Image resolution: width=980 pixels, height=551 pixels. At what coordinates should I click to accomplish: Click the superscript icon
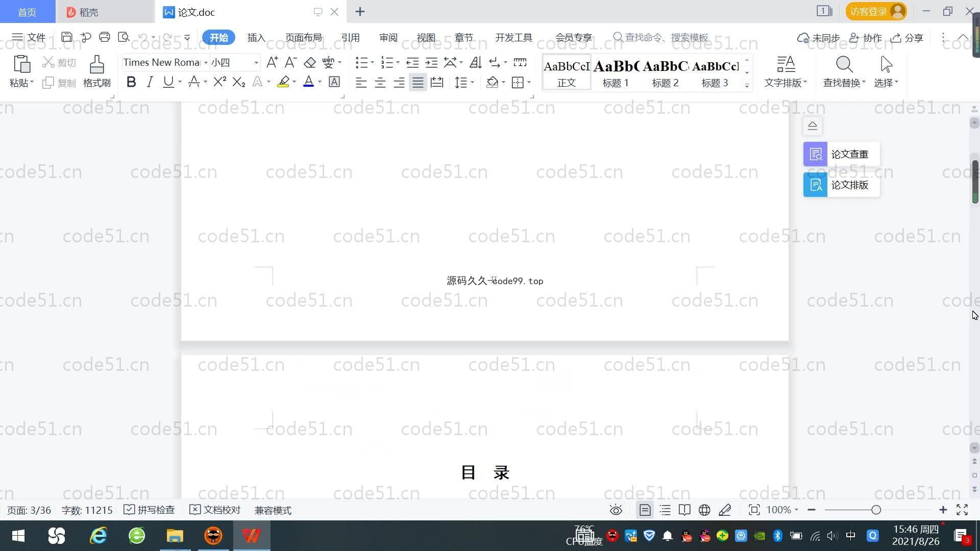[219, 82]
